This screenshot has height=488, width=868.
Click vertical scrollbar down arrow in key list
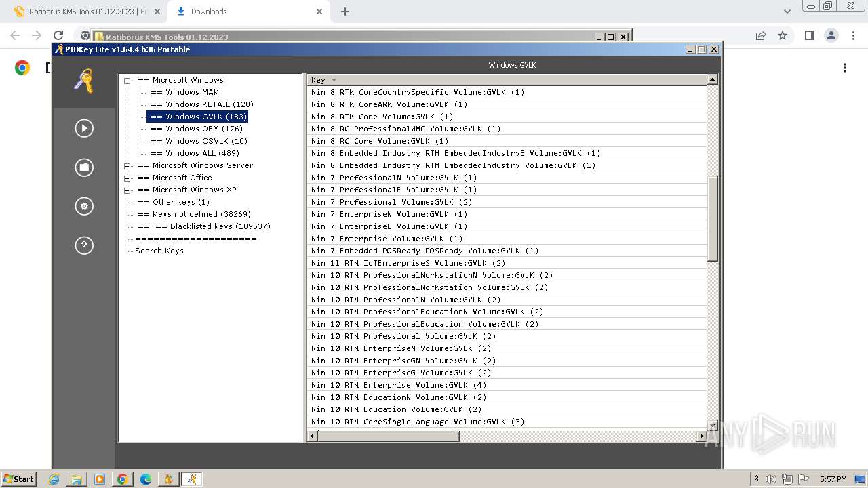713,426
